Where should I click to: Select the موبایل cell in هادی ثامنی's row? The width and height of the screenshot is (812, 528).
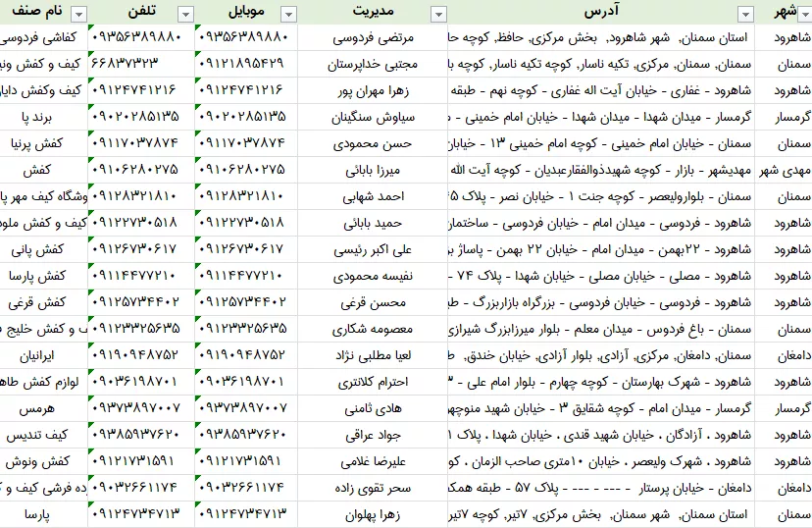click(246, 408)
